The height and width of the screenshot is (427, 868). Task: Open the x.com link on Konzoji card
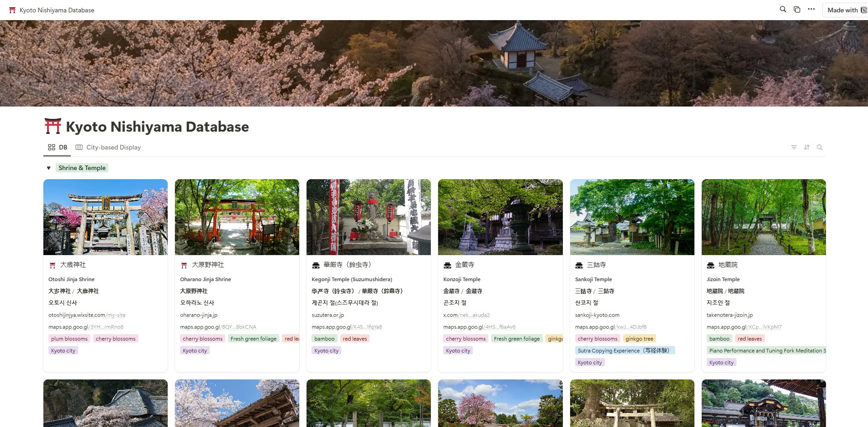pos(466,315)
